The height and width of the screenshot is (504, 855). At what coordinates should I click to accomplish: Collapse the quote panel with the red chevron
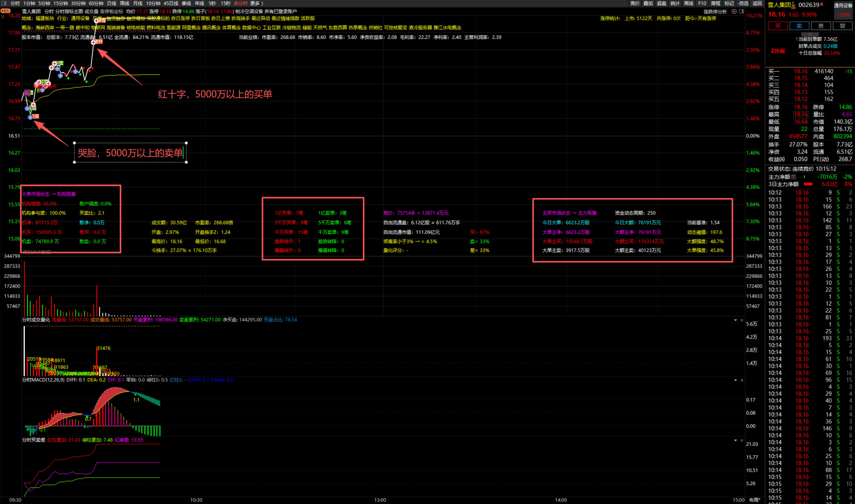810,34
